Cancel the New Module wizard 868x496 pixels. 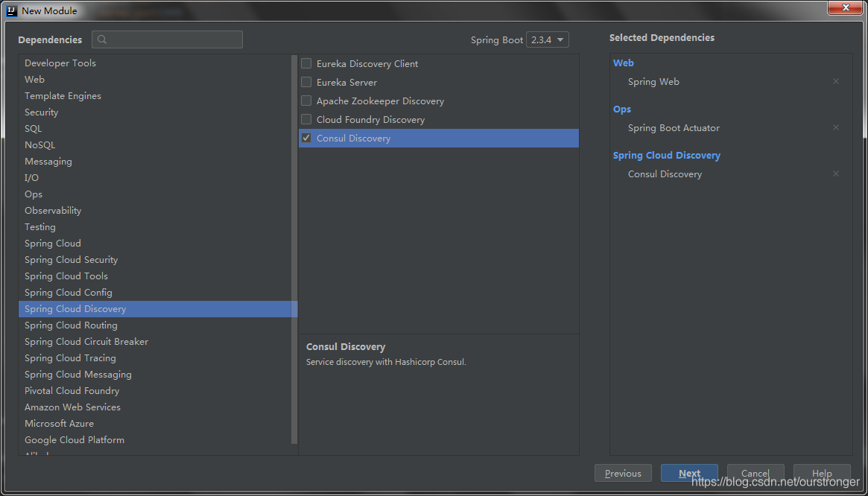click(x=755, y=474)
